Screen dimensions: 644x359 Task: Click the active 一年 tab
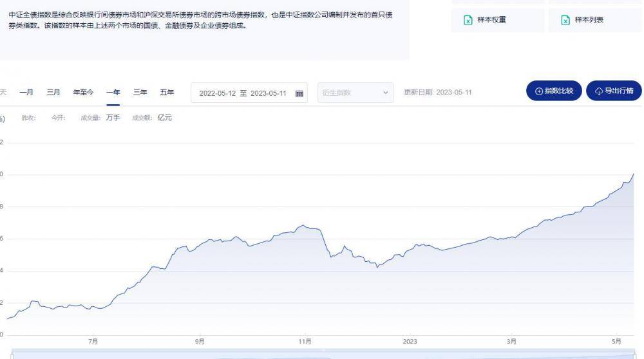(113, 93)
